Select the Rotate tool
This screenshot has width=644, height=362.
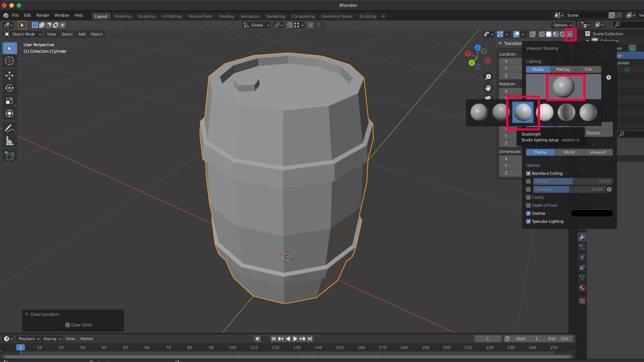9,88
